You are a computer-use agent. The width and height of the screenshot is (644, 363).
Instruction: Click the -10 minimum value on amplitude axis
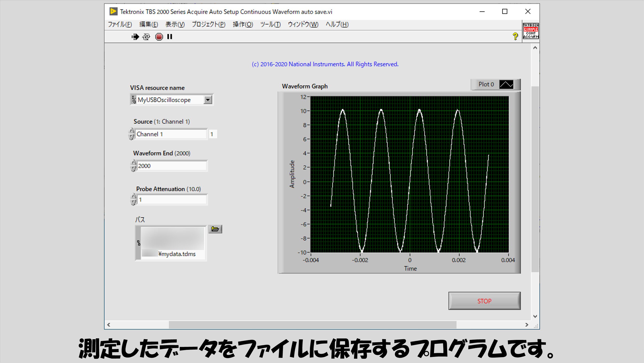302,253
